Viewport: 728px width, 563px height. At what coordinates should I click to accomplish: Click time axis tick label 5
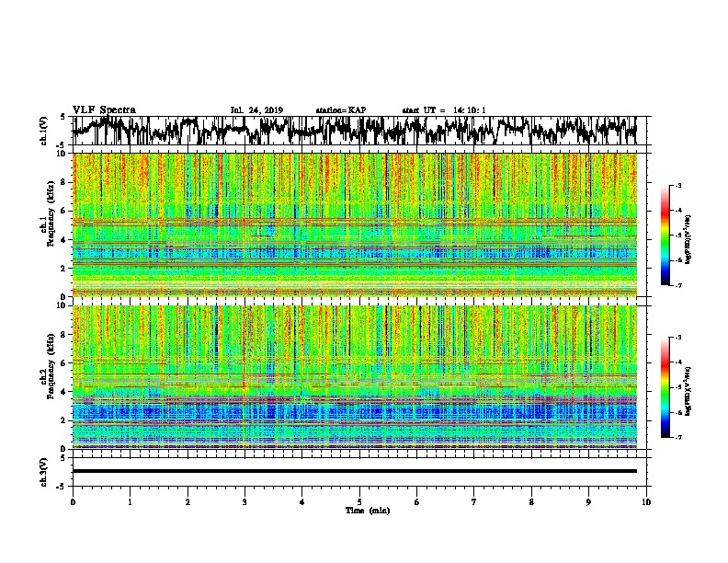point(359,502)
